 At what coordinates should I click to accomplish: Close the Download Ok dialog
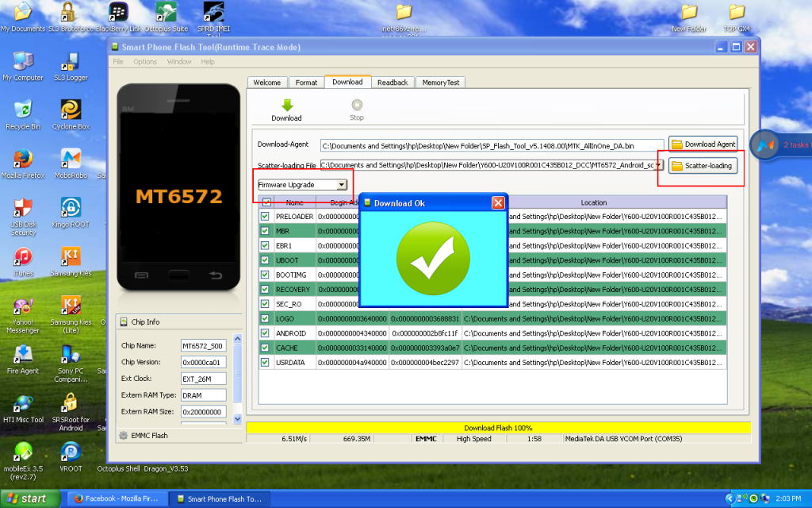pyautogui.click(x=498, y=203)
